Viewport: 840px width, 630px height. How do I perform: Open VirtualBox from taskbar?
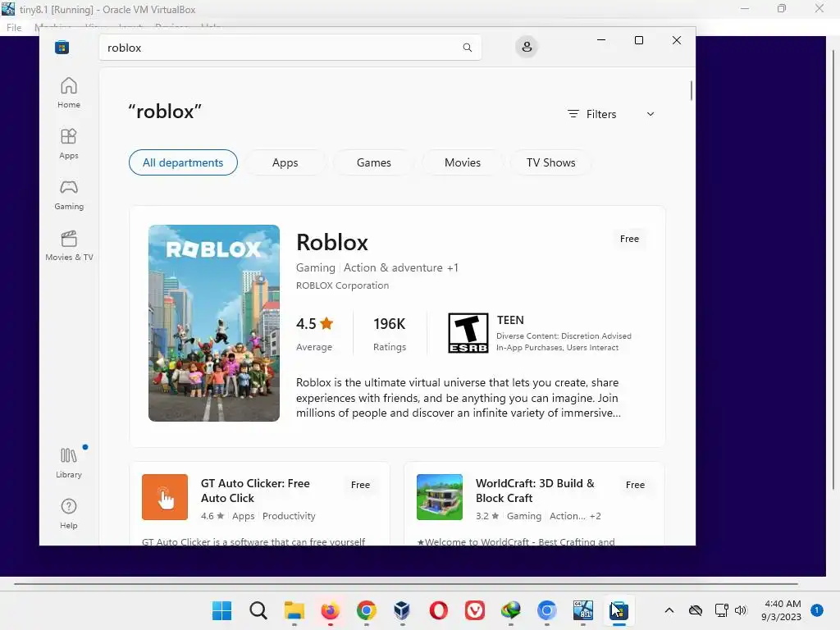(x=402, y=610)
